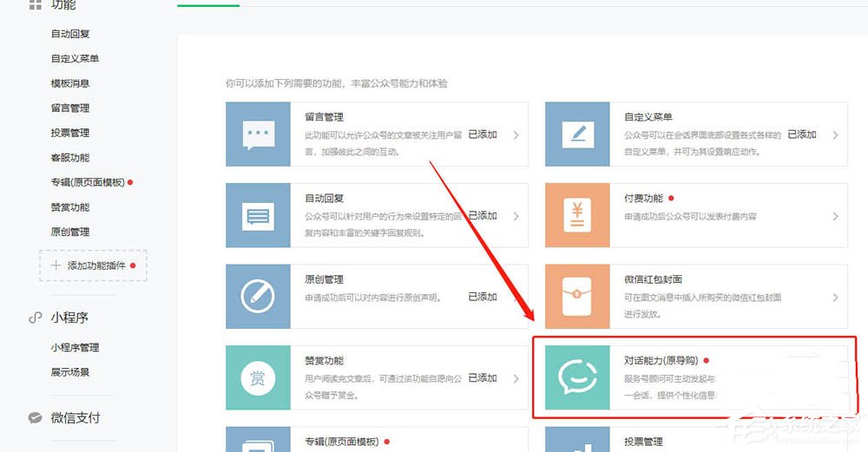Click the 自定义菜单 pencil icon

point(577,134)
